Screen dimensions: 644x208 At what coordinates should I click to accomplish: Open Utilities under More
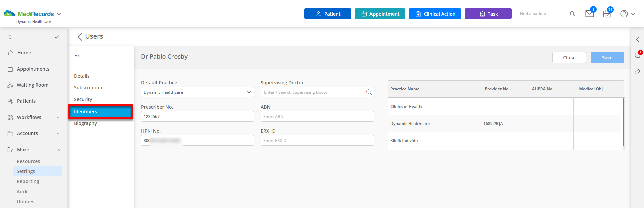coord(26,202)
